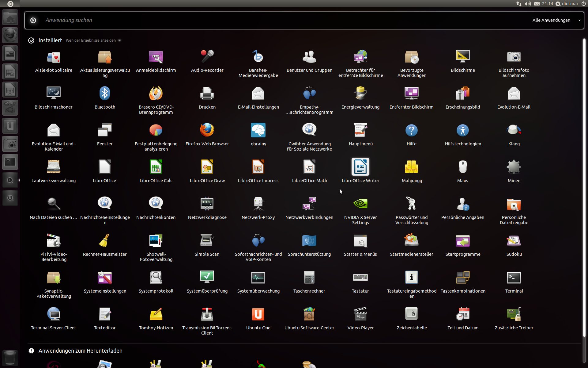Open Passwörter und Verschlüsselung

412,211
